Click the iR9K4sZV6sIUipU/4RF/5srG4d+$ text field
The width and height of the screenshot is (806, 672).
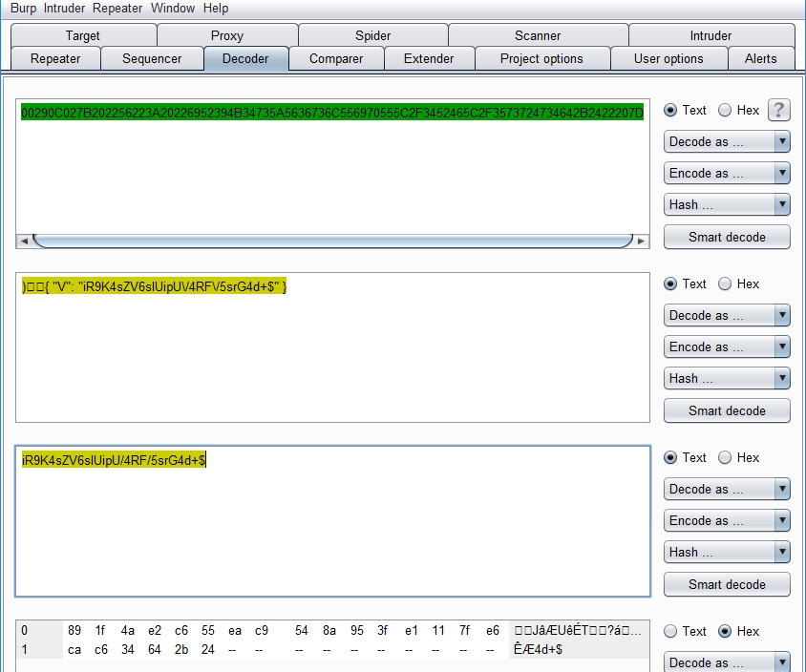pos(332,521)
